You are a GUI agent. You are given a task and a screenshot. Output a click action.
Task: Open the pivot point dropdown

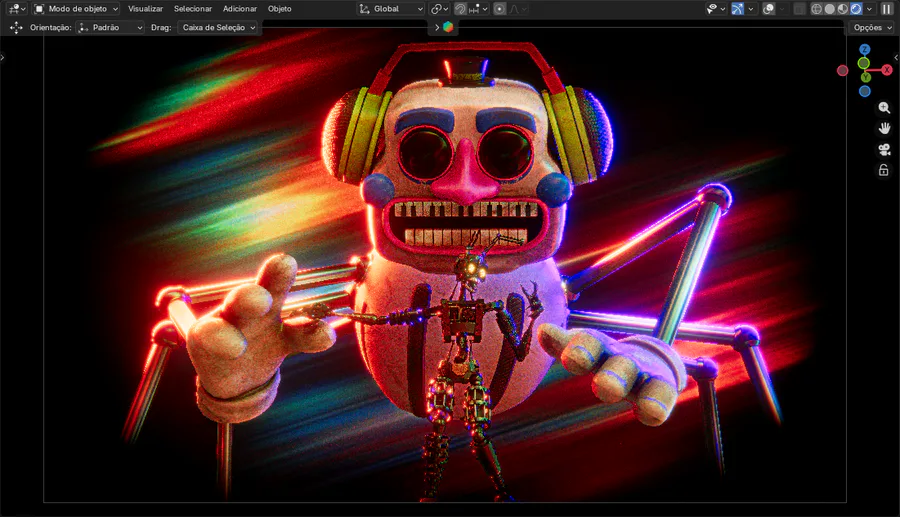coord(440,9)
